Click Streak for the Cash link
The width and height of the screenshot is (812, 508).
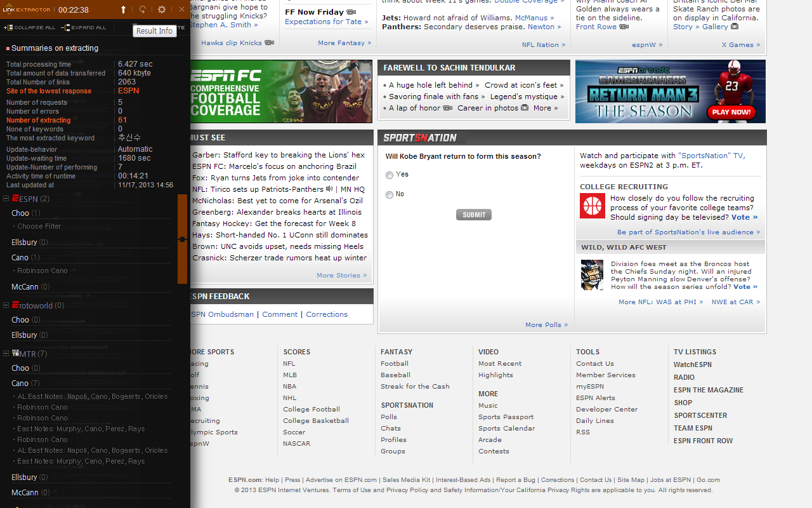pyautogui.click(x=415, y=387)
